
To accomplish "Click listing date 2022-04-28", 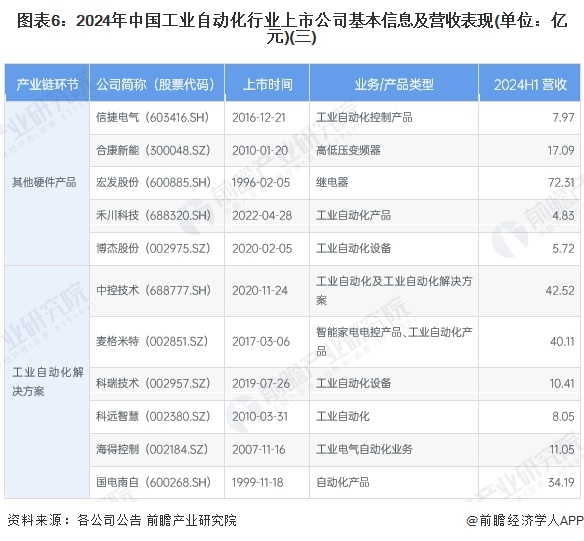I will [262, 215].
